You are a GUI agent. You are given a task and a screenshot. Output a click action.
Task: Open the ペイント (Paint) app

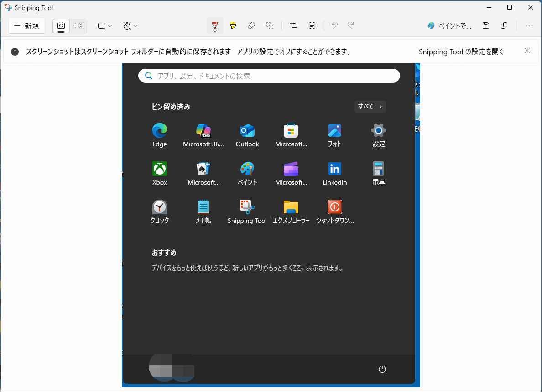tap(247, 174)
